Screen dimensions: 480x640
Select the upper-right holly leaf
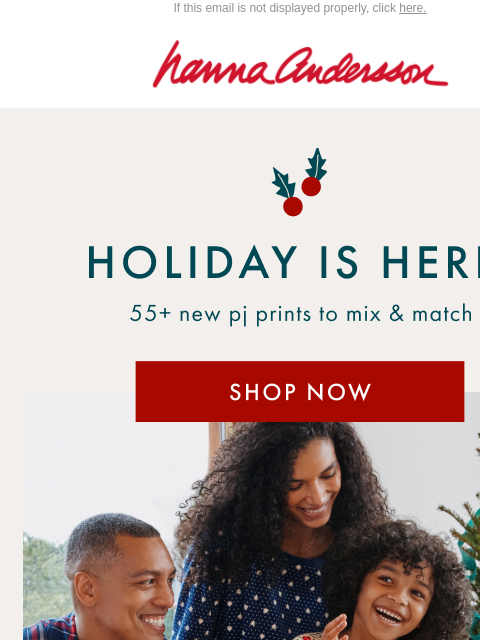pos(316,164)
